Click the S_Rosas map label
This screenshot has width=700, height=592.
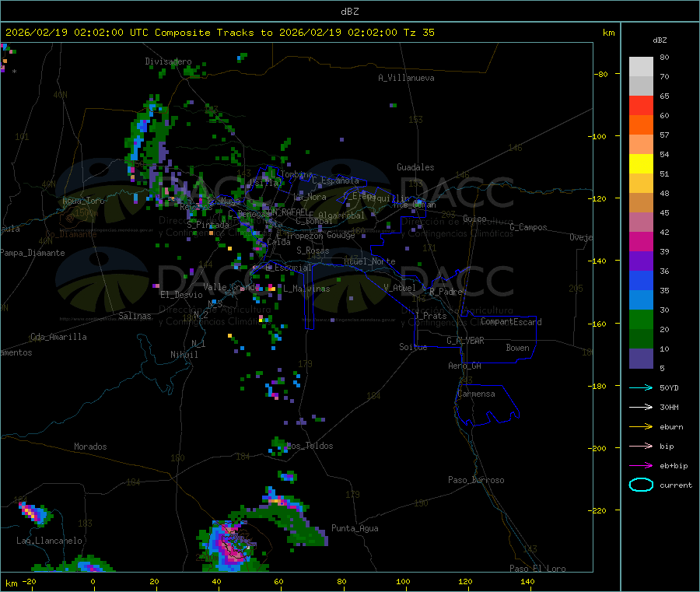click(313, 250)
